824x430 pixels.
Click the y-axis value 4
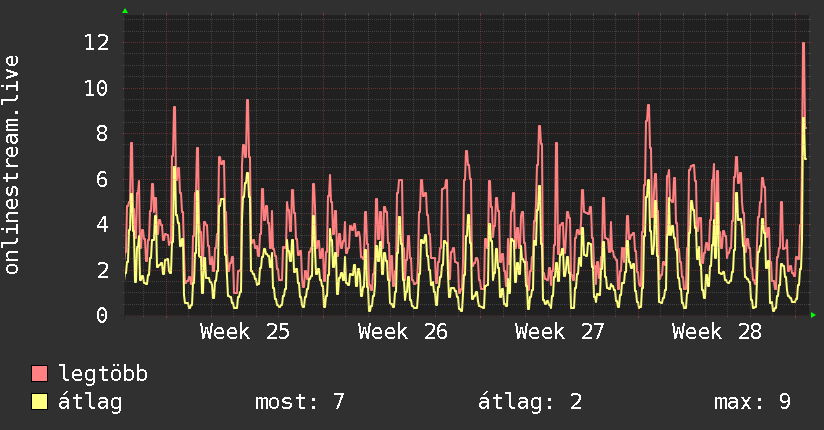pyautogui.click(x=102, y=224)
